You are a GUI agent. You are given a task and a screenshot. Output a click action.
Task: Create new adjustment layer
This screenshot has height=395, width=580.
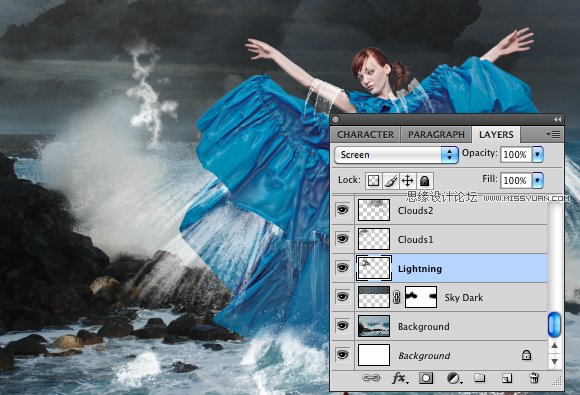tap(454, 378)
